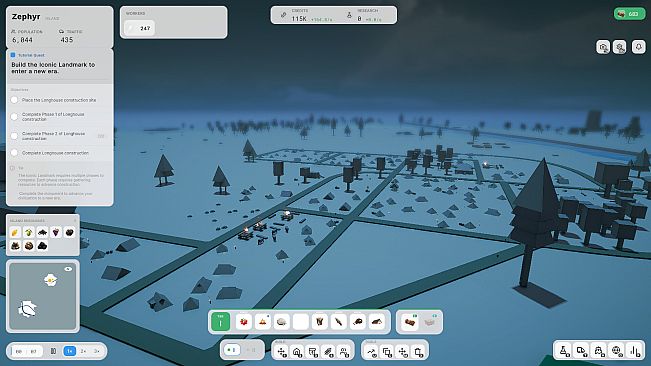Click the time counter display in speed bar

[x=26, y=351]
